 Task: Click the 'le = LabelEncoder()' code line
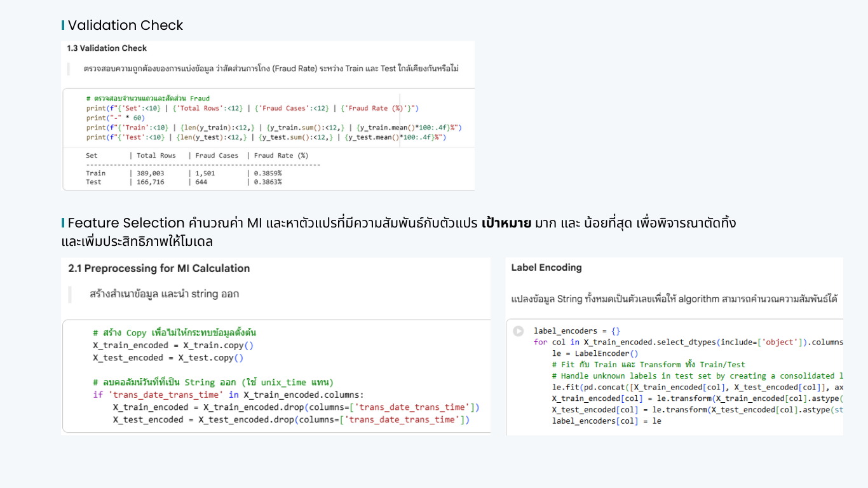[x=595, y=353]
